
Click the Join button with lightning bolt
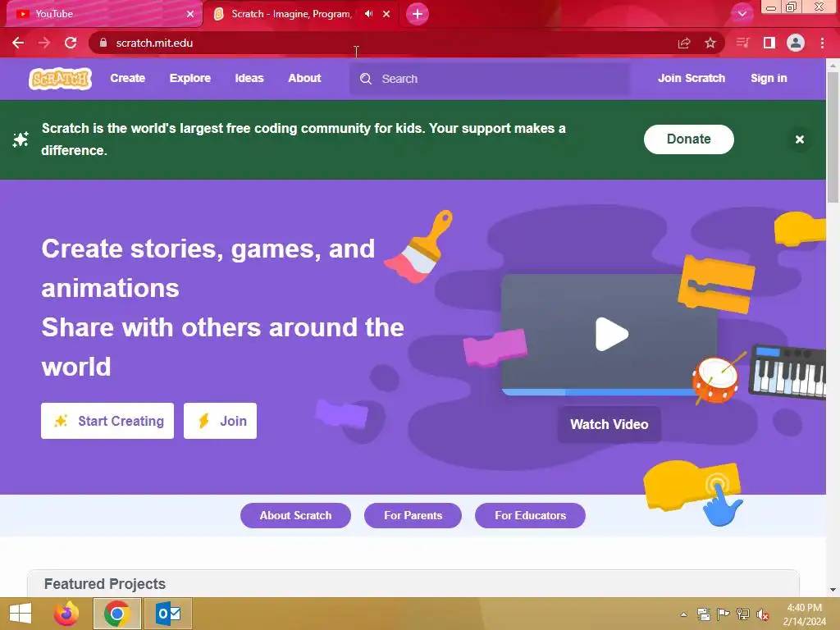tap(220, 421)
